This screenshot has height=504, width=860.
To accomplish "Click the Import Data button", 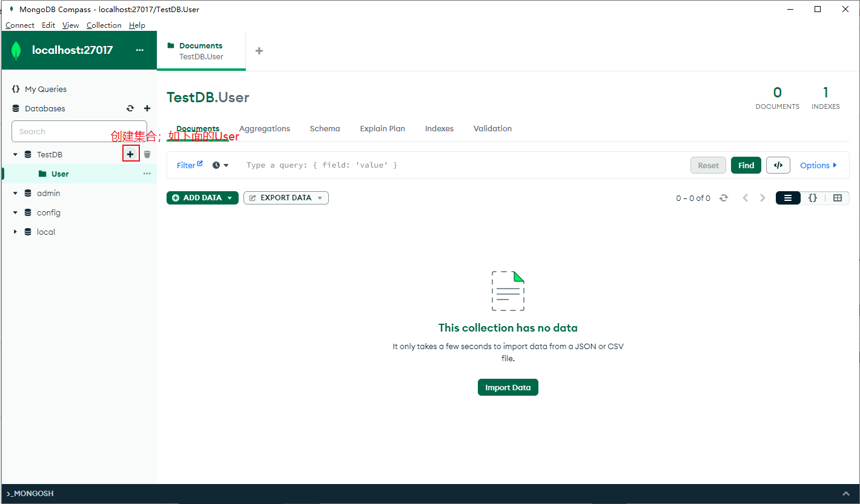I will pos(508,388).
